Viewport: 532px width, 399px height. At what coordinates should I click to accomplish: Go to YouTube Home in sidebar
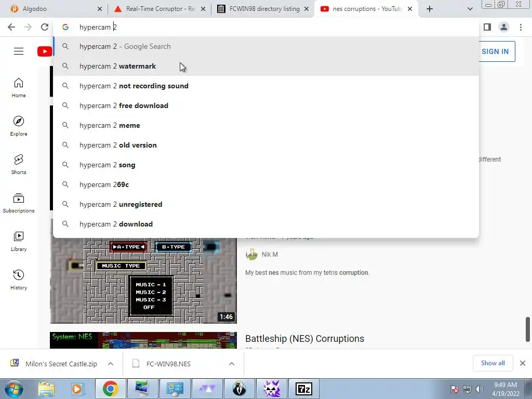coord(19,88)
